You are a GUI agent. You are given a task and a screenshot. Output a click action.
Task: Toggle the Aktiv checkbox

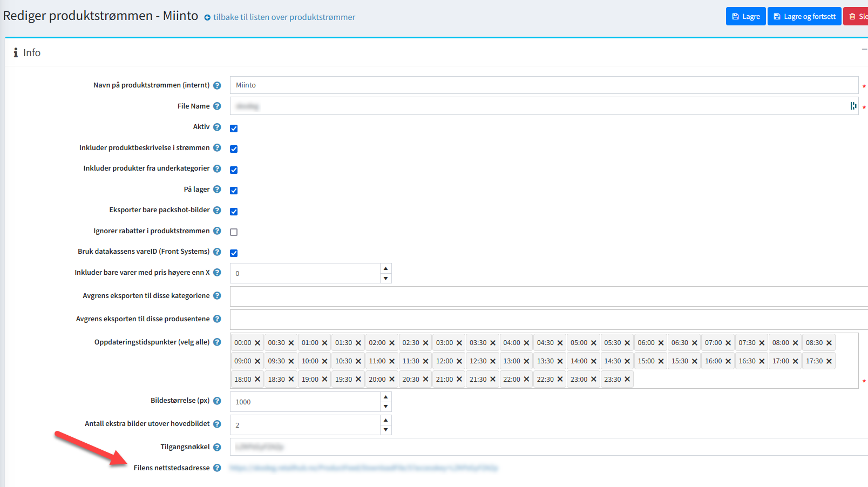(x=234, y=128)
